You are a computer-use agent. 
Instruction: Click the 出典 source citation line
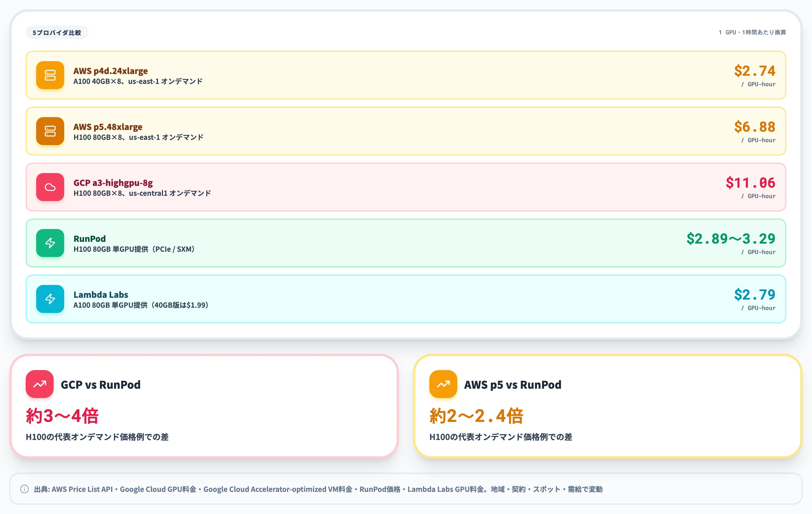pos(318,489)
